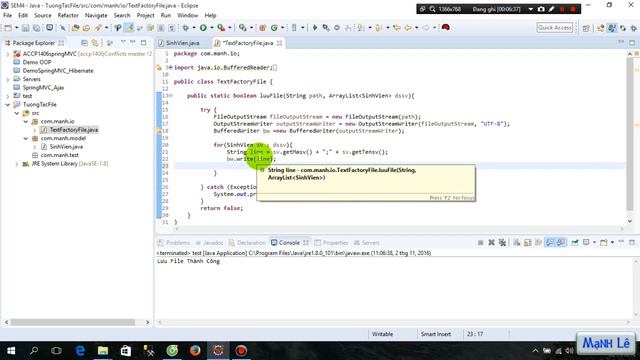Image resolution: width=640 pixels, height=360 pixels.
Task: Click the Quick Access search field
Action: click(555, 27)
